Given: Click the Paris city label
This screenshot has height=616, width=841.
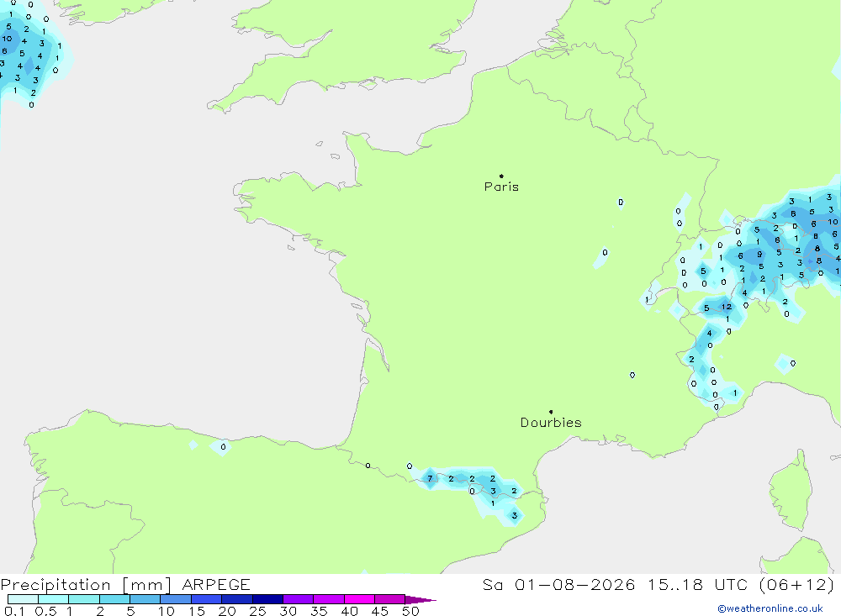Looking at the screenshot, I should coord(501,187).
